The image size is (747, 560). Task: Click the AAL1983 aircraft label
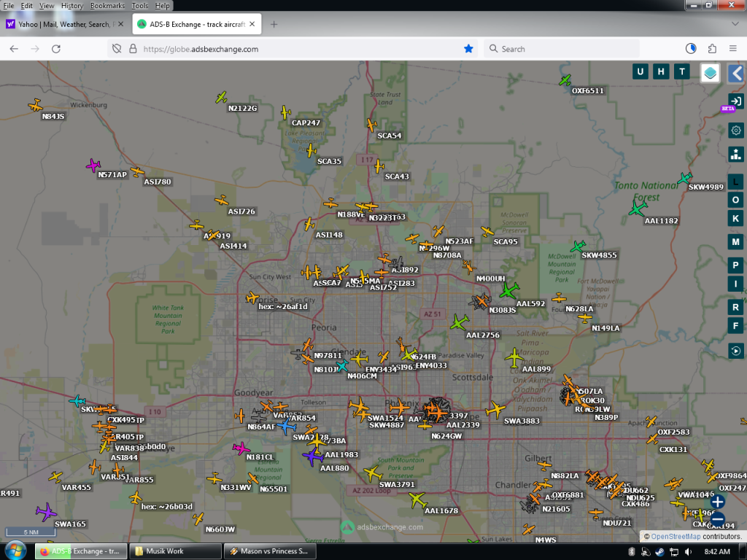[x=341, y=455]
